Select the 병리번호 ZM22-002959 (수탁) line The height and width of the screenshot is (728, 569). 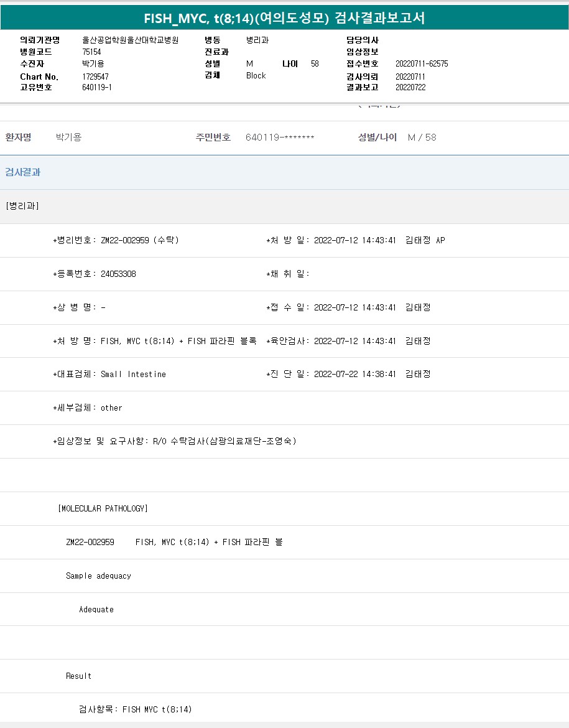click(116, 240)
